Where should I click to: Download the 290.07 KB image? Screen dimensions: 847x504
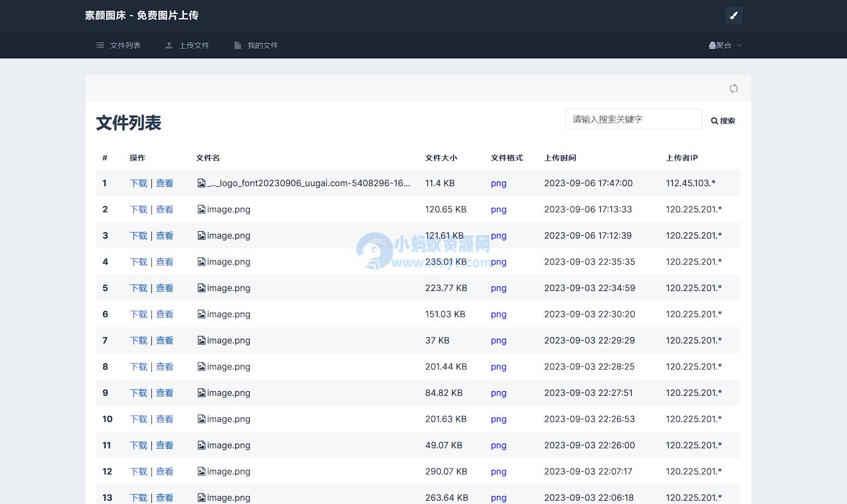[139, 471]
